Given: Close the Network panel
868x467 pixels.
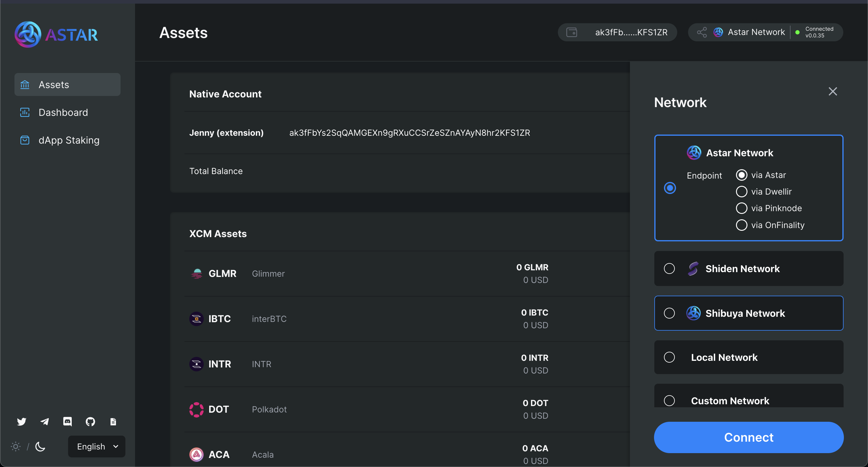Looking at the screenshot, I should pyautogui.click(x=833, y=91).
